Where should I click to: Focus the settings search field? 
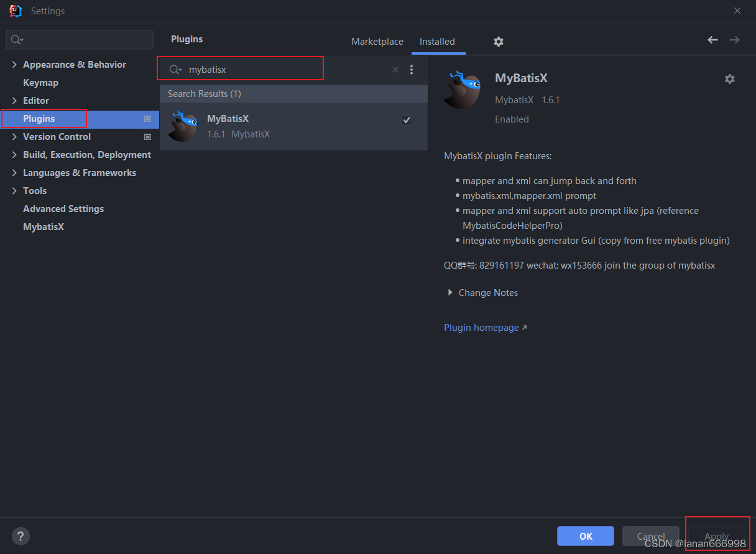80,40
